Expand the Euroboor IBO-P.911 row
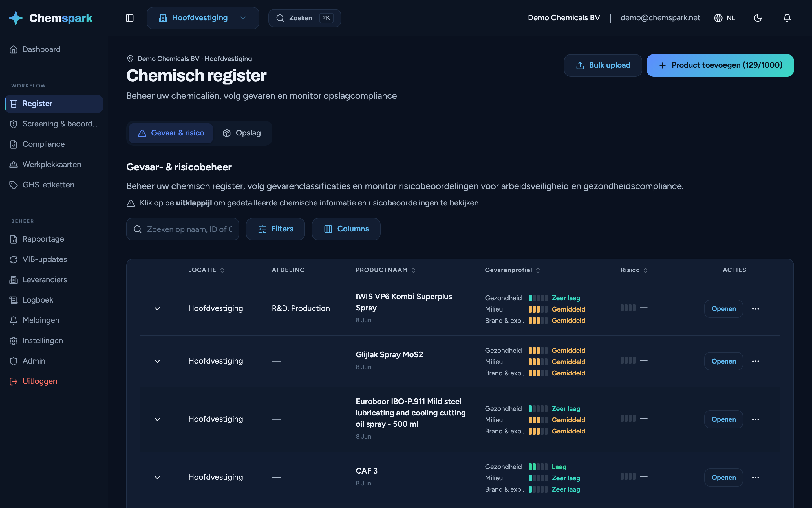This screenshot has width=812, height=508. tap(157, 419)
